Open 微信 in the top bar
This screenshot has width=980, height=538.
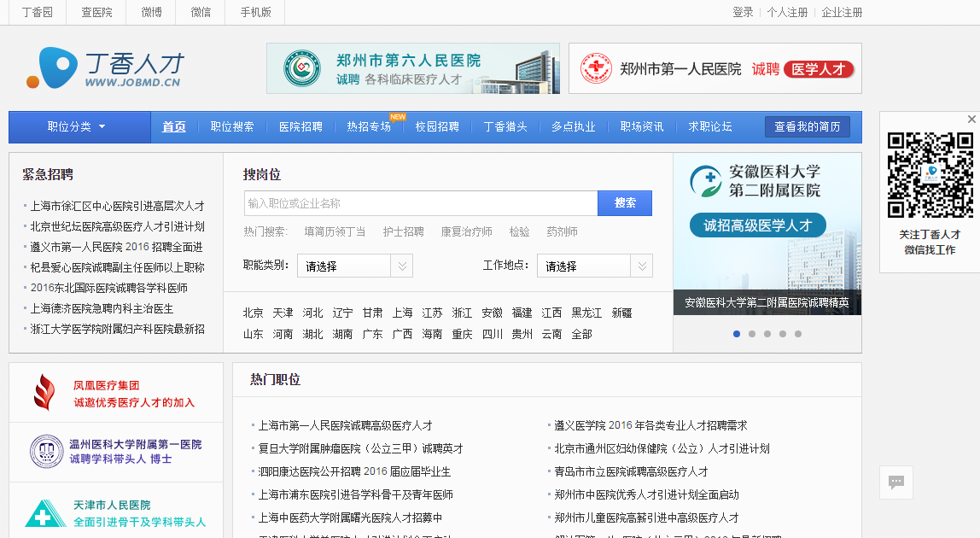(x=201, y=13)
